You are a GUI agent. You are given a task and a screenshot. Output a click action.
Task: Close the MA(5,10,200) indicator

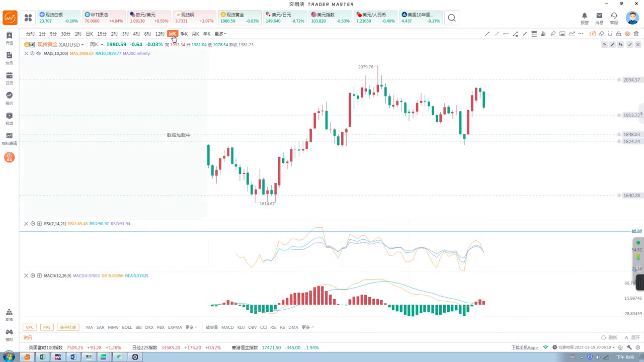[26, 53]
